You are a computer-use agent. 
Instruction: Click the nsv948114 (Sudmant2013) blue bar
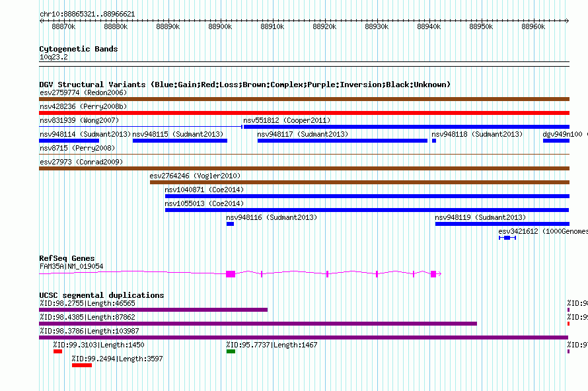[69, 141]
